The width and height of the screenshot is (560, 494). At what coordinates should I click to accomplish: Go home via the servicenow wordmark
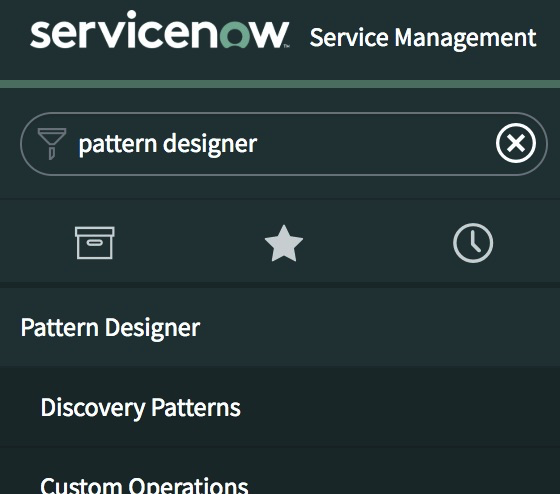(x=160, y=30)
